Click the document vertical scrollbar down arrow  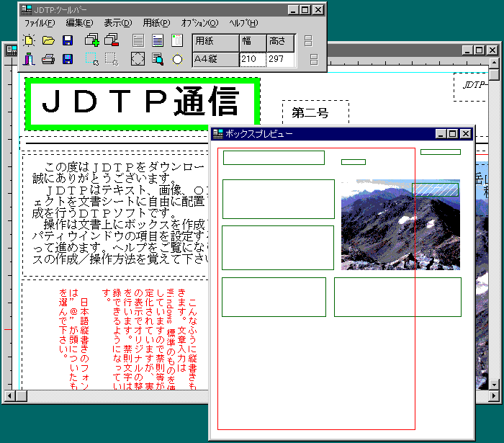coord(494,384)
